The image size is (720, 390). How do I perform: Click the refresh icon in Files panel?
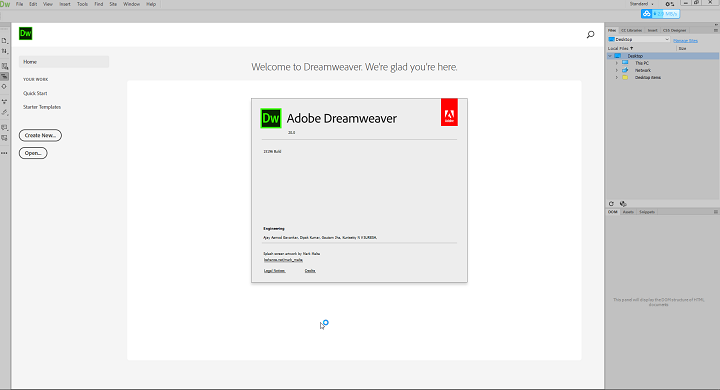point(611,203)
